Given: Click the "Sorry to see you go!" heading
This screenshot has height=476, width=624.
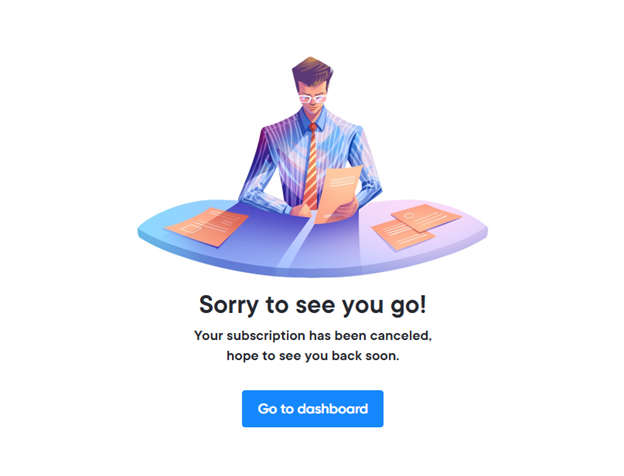Looking at the screenshot, I should pos(312,305).
